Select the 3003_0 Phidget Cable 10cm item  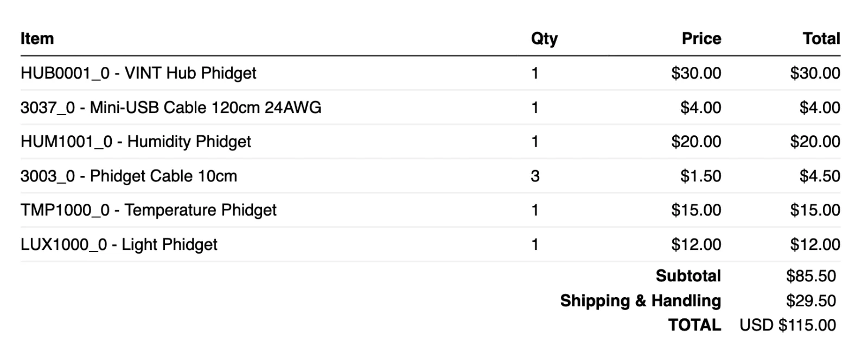pyautogui.click(x=129, y=176)
